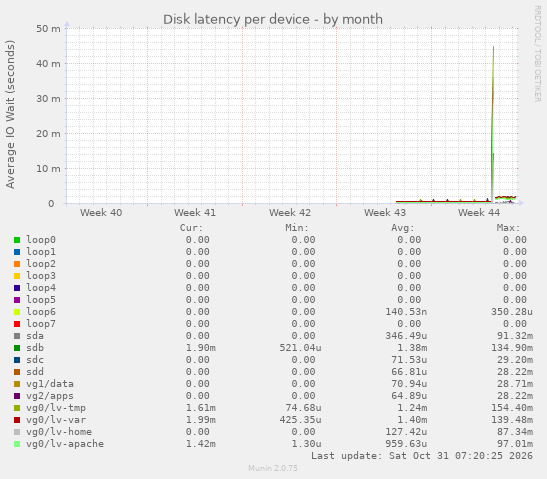Select the 'loop7' legend label
Image resolution: width=547 pixels, height=479 pixels.
pos(41,324)
